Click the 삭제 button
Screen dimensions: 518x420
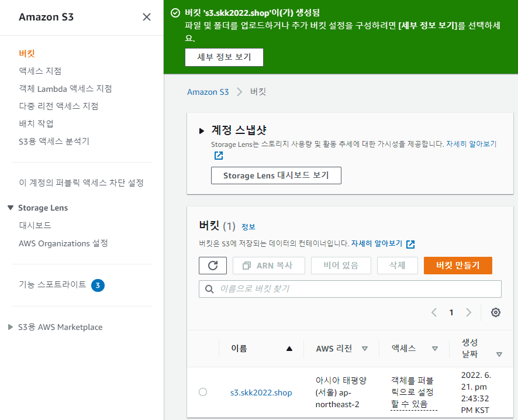398,266
